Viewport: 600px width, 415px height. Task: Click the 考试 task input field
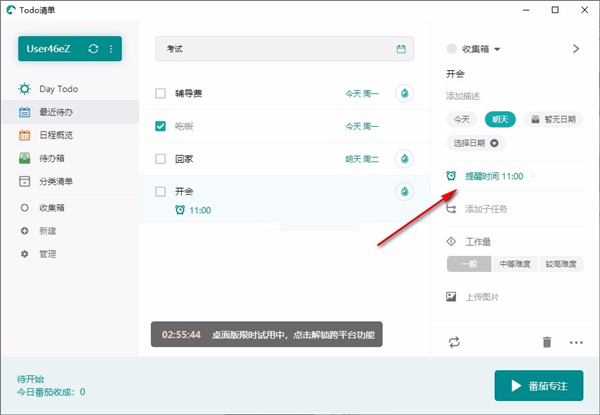(x=275, y=49)
